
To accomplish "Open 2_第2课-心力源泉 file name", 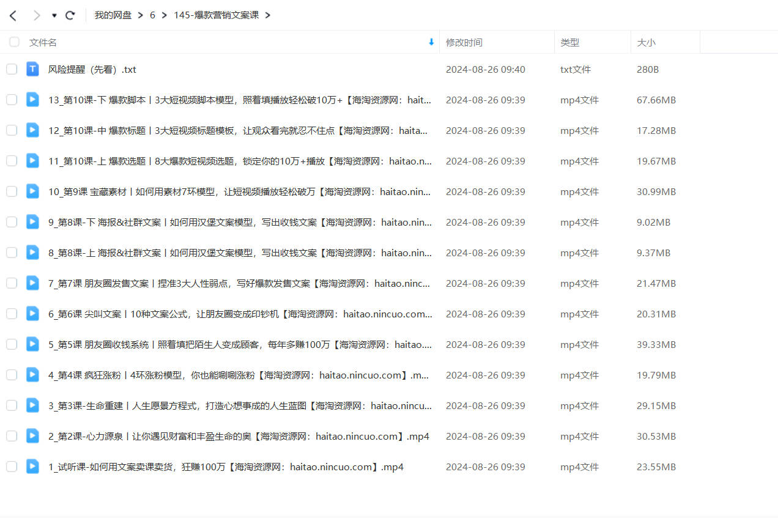I will [x=239, y=436].
